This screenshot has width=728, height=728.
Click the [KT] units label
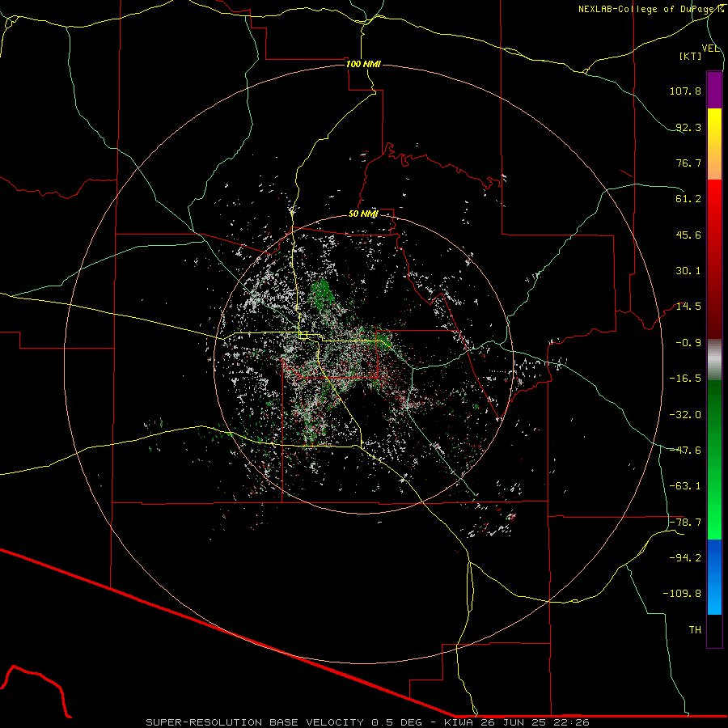coord(691,56)
